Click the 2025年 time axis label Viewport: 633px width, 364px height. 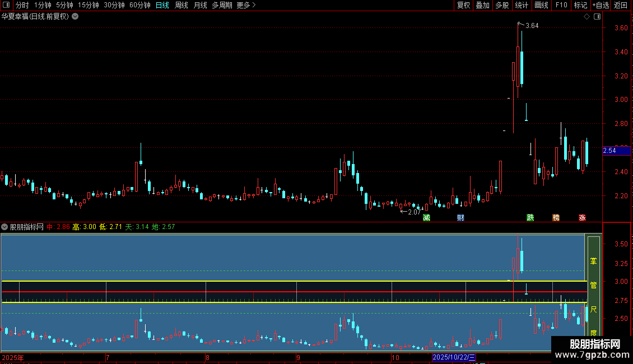coord(13,357)
